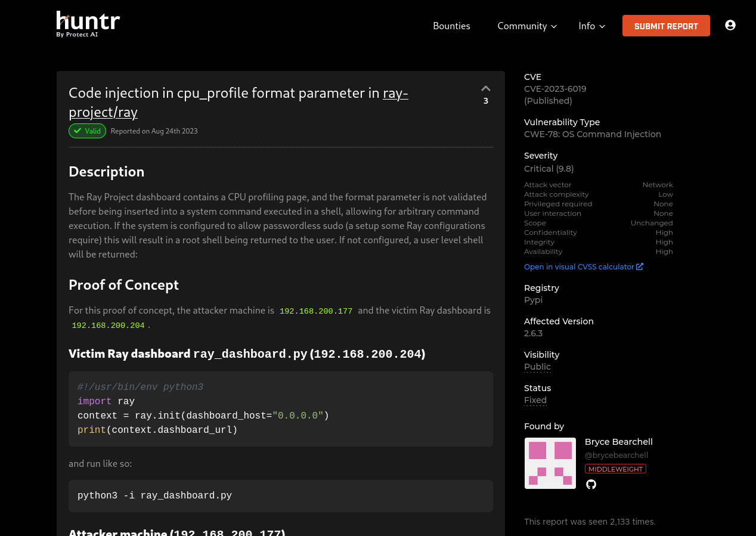The height and width of the screenshot is (536, 756).
Task: Open the huntr logo home link
Action: pyautogui.click(x=88, y=24)
